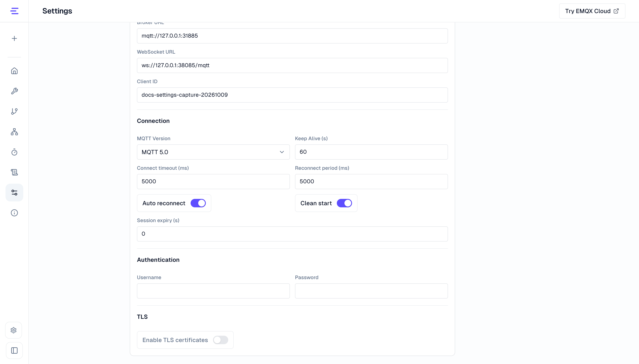Click the Username input field

(213, 291)
